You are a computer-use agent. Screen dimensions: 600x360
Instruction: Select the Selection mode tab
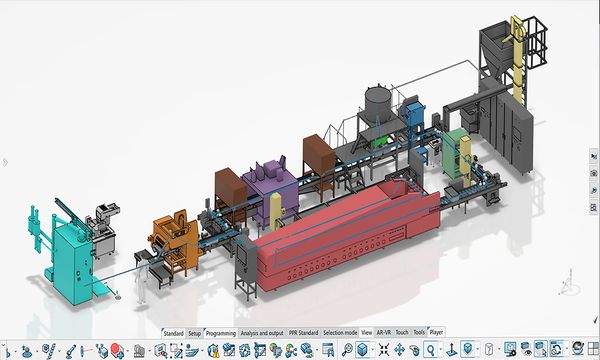[340, 333]
